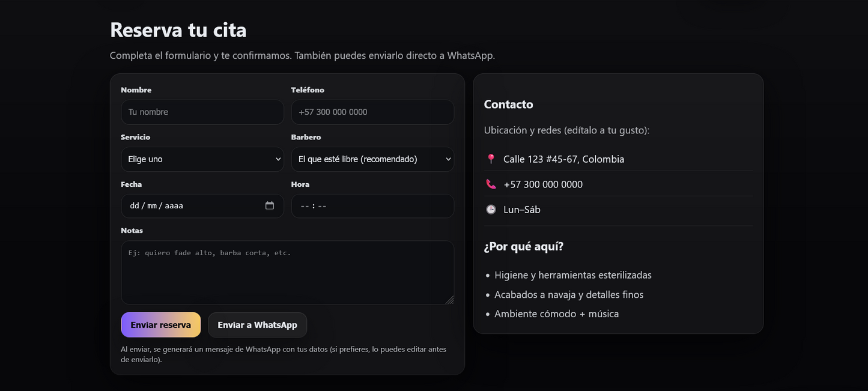Select the Teléfono input field
Viewport: 868px width, 391px height.
click(372, 112)
